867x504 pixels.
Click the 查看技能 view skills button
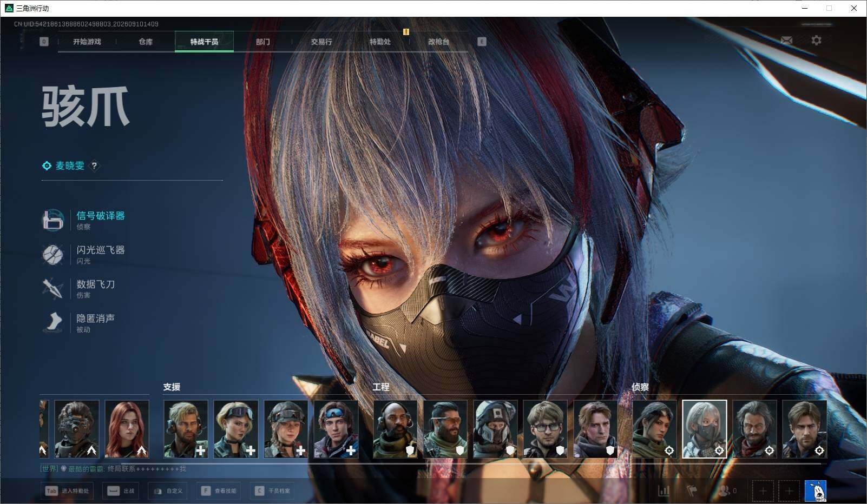pyautogui.click(x=218, y=490)
